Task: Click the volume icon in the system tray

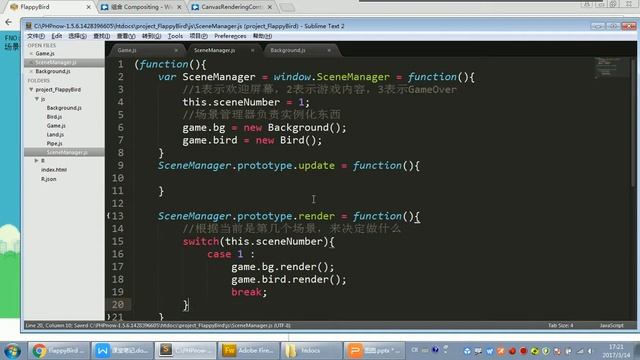Action: tap(590, 351)
